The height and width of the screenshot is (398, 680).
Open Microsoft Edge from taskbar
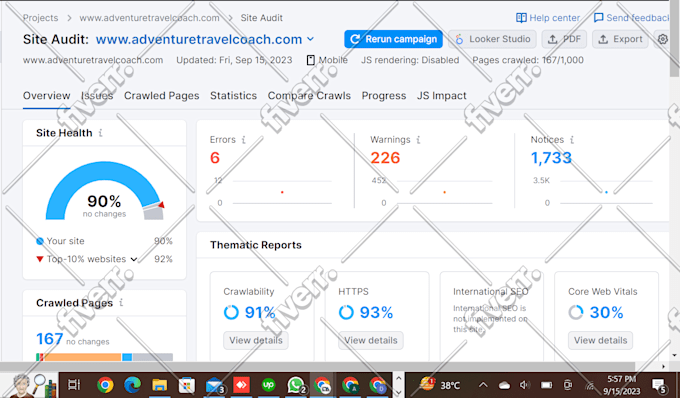(x=132, y=385)
